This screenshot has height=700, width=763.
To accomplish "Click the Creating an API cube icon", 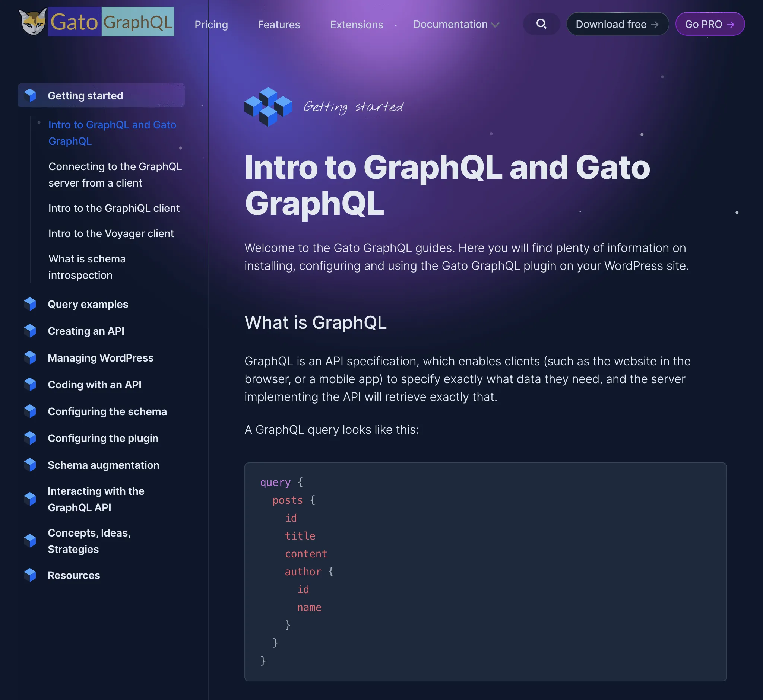I will point(31,331).
